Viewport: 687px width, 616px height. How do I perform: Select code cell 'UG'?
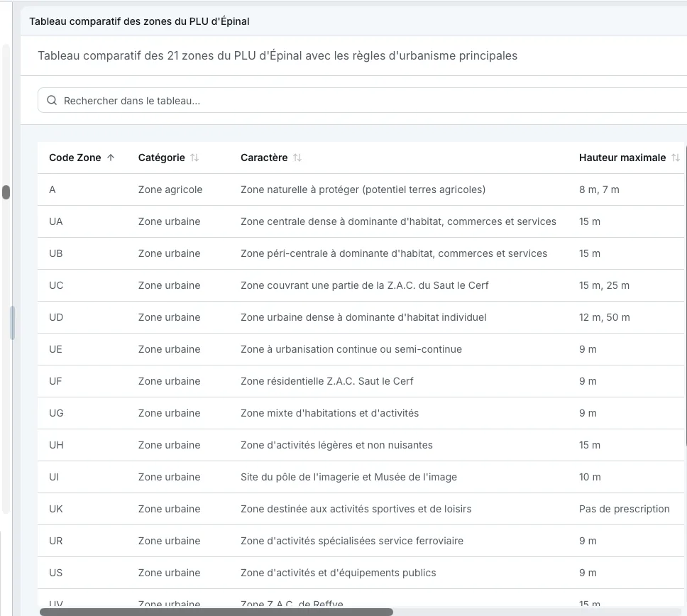point(56,414)
